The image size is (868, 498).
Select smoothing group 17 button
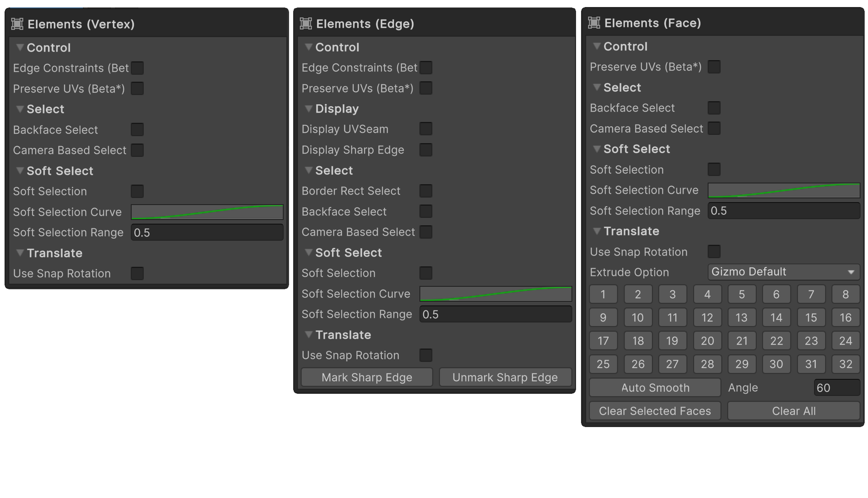click(x=603, y=341)
